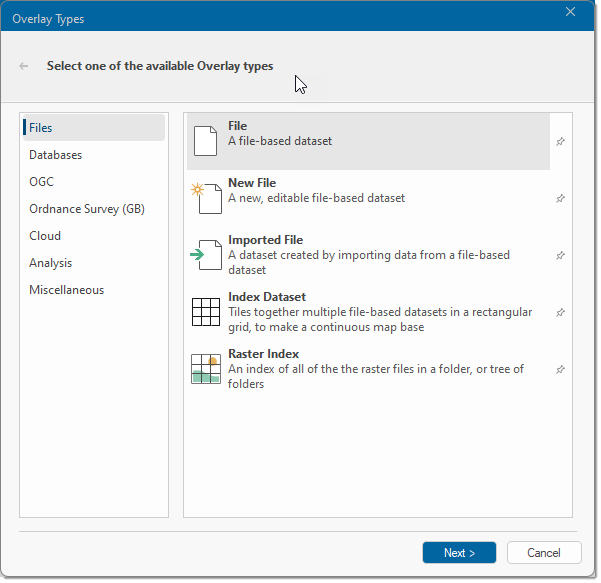This screenshot has height=583, width=601.
Task: Pin the New File overlay type
Action: pyautogui.click(x=560, y=199)
